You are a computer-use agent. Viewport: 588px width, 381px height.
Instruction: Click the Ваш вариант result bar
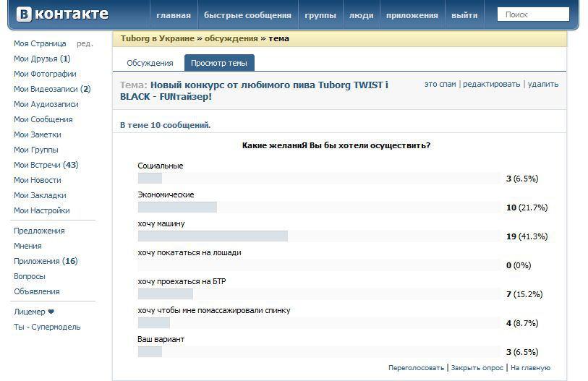319,351
